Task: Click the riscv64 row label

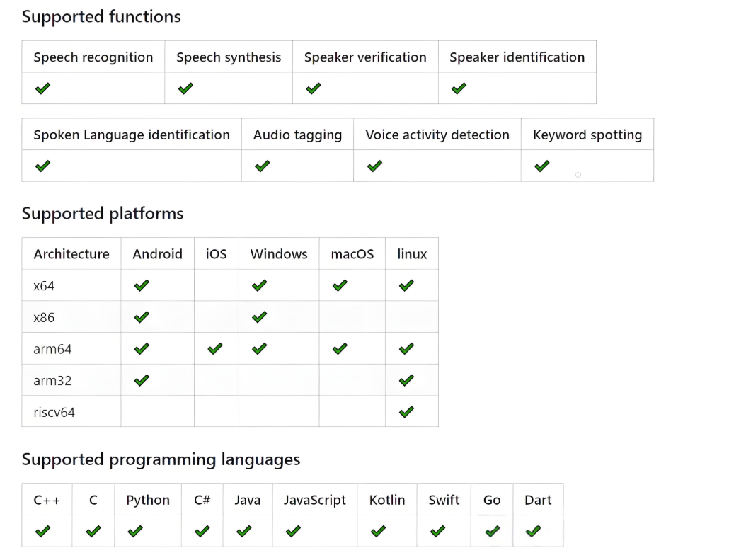Action: (54, 412)
